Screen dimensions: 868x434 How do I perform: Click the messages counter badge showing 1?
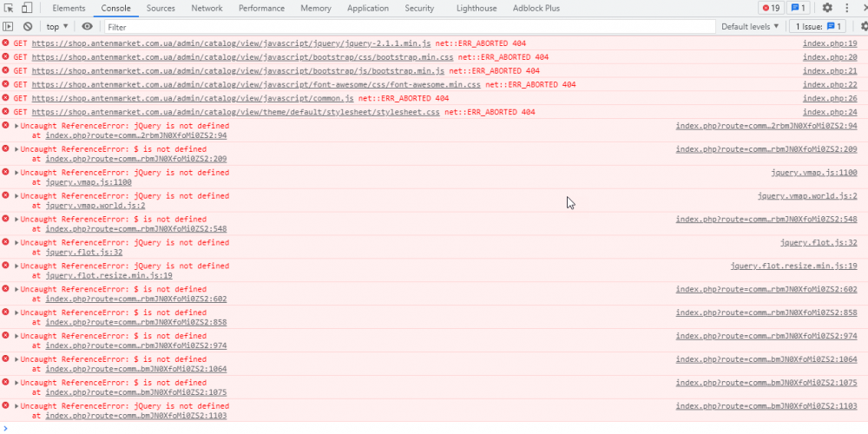[x=799, y=9]
